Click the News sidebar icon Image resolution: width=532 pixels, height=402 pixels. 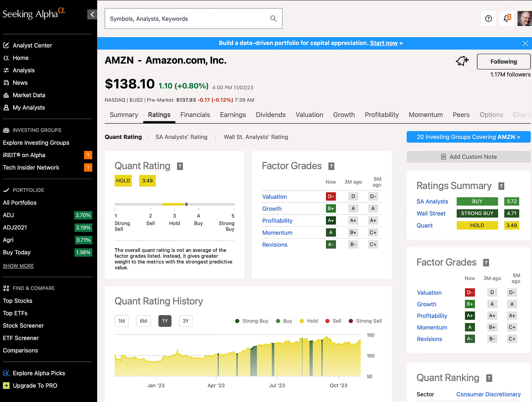coord(6,83)
